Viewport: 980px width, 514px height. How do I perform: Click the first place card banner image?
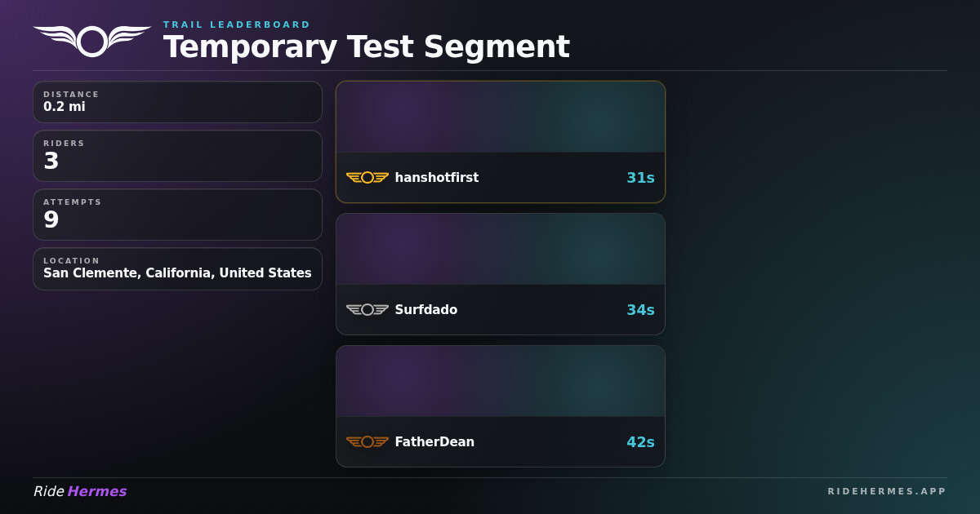501,117
